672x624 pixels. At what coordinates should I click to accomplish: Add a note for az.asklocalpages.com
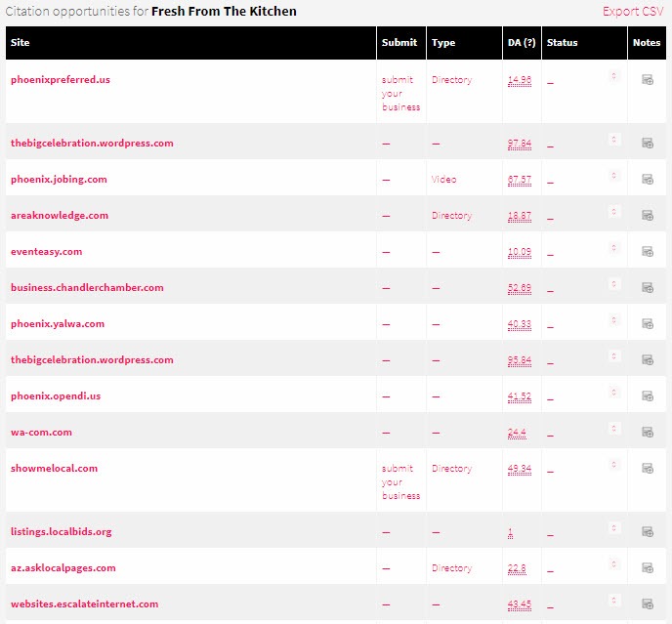[648, 568]
